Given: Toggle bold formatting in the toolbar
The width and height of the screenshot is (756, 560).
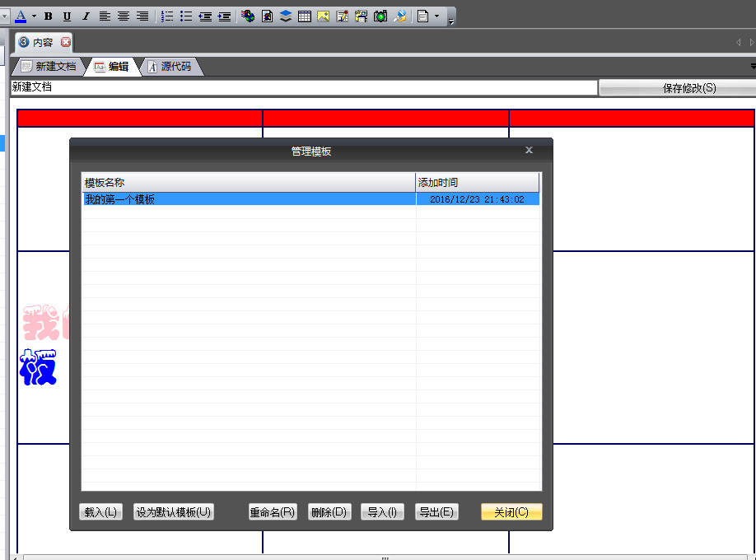Looking at the screenshot, I should click(49, 16).
